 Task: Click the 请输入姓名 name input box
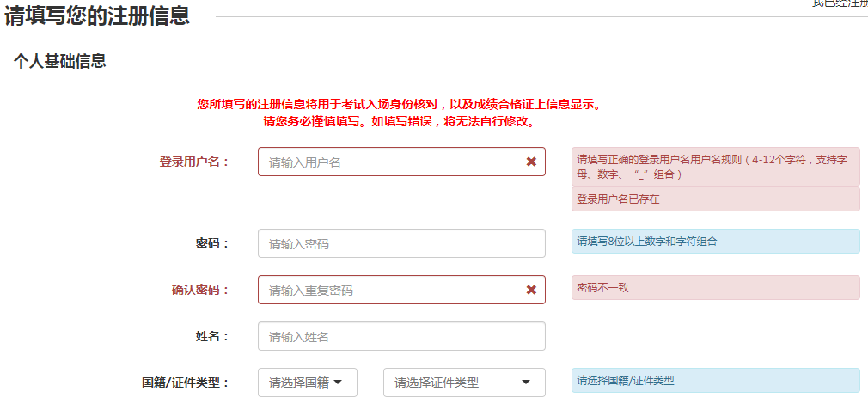click(x=401, y=336)
